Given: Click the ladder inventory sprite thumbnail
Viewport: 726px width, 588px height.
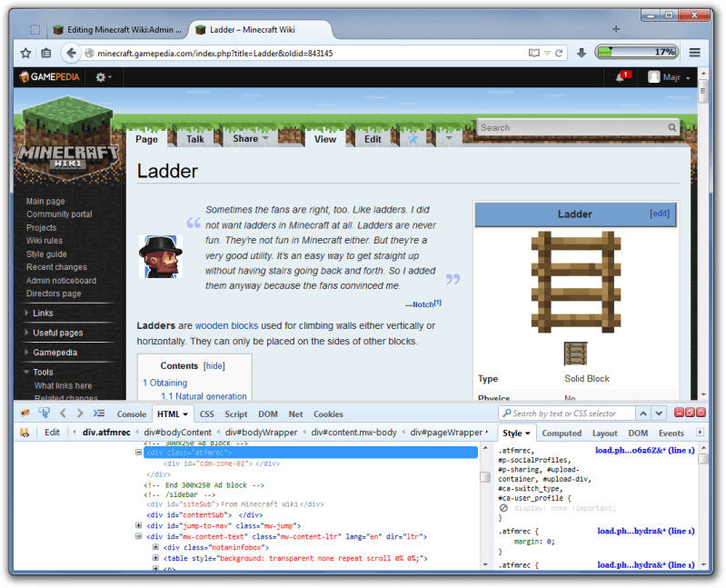Looking at the screenshot, I should pyautogui.click(x=575, y=354).
